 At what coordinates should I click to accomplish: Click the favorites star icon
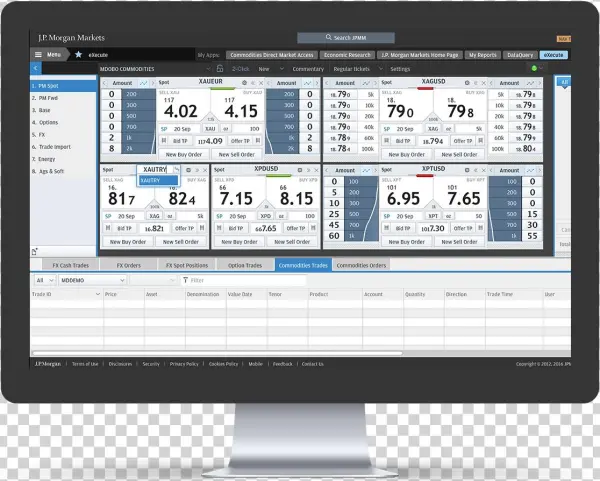point(78,54)
